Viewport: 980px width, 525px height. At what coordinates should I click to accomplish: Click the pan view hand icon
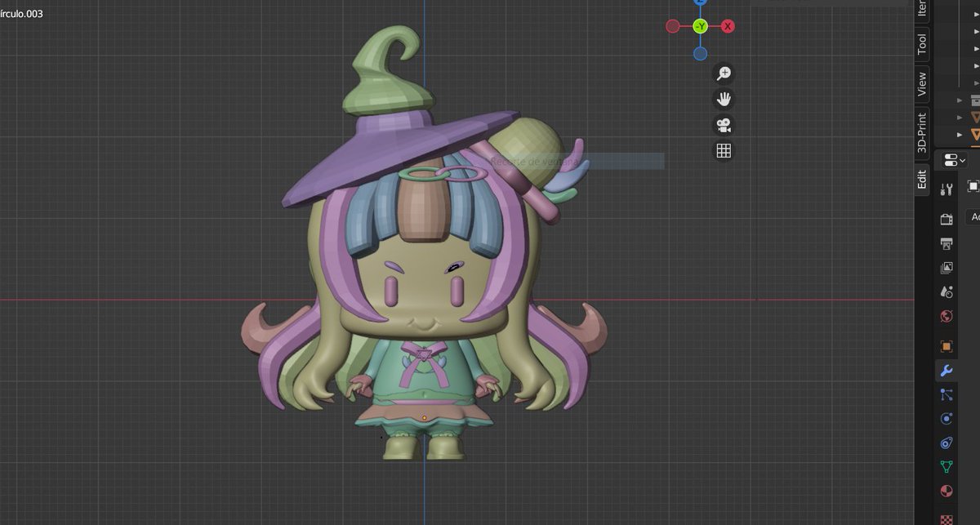[x=724, y=99]
